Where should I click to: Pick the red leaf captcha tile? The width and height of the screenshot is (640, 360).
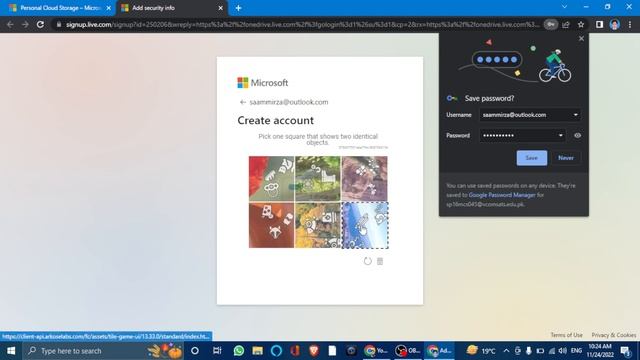click(271, 178)
